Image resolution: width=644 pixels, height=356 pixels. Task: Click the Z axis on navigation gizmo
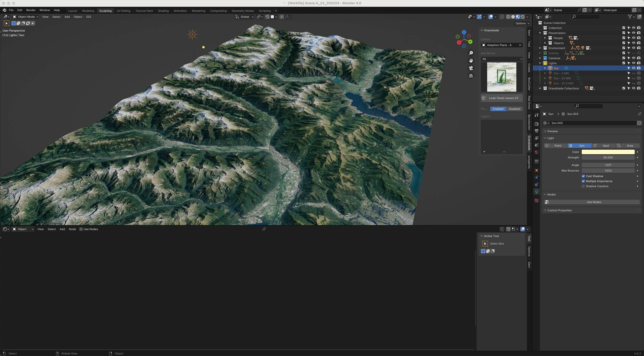(464, 32)
